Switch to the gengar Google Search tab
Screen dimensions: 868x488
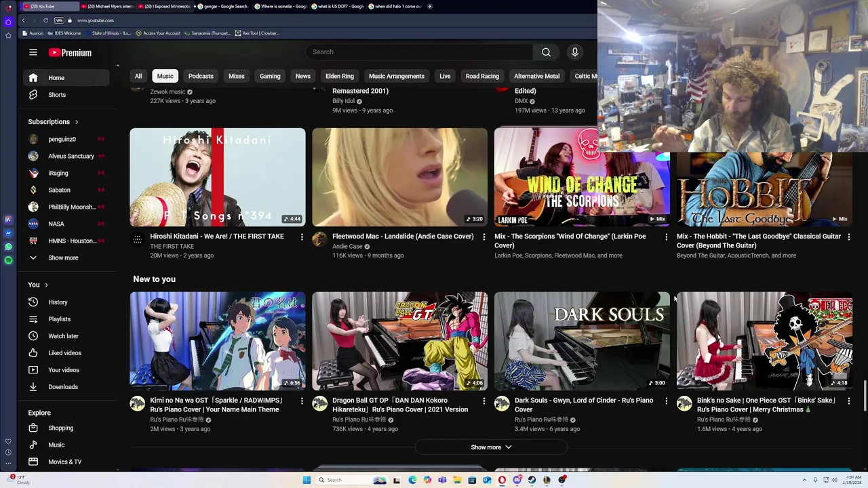(x=224, y=6)
